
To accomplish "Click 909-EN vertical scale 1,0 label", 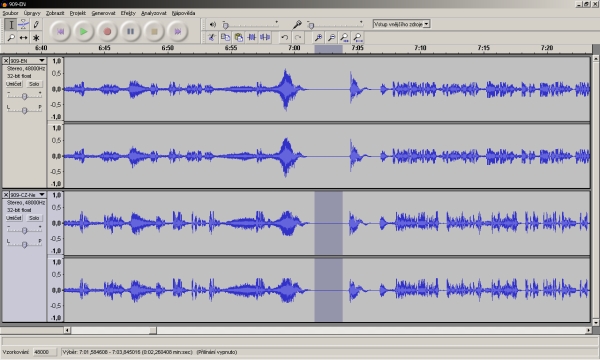I will [x=56, y=61].
